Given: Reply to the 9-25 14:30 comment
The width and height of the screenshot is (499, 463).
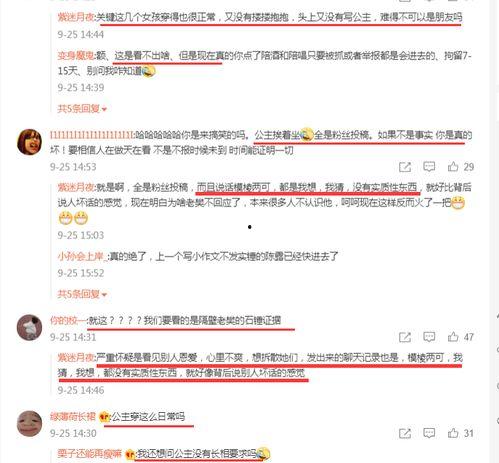Looking at the screenshot, I should click(x=429, y=433).
